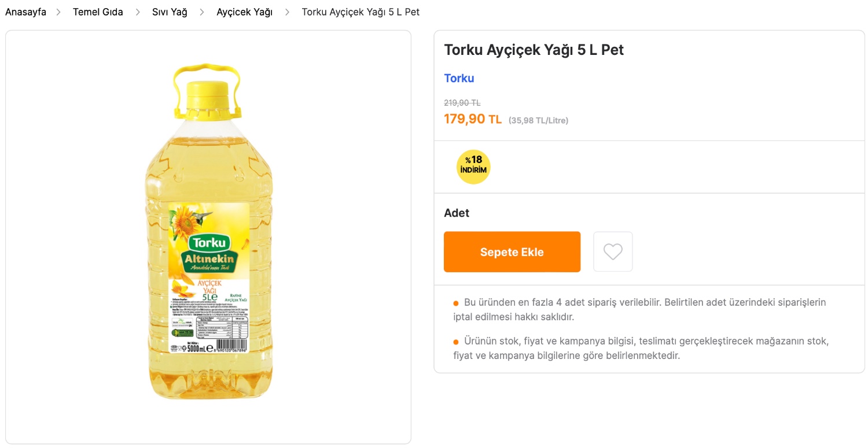
Task: Open the Temel Gıda category link
Action: pyautogui.click(x=98, y=12)
